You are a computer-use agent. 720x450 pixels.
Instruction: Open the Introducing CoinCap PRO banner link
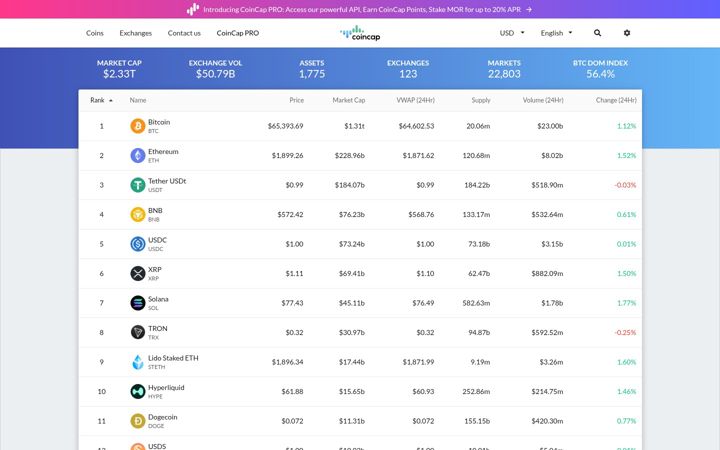tap(362, 9)
